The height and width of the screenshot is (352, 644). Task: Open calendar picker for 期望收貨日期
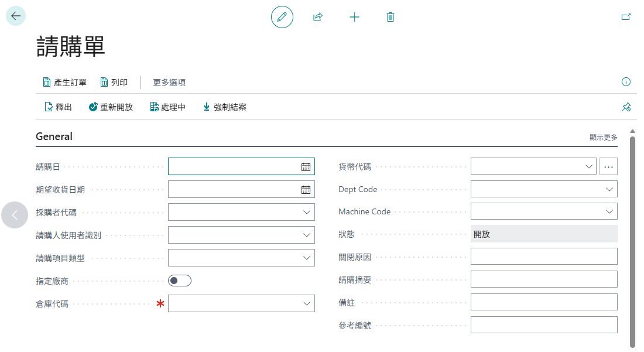[306, 190]
